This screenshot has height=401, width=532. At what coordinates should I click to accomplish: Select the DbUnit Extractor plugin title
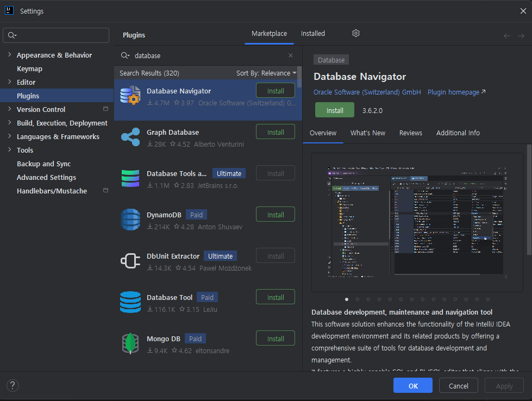[x=173, y=256]
